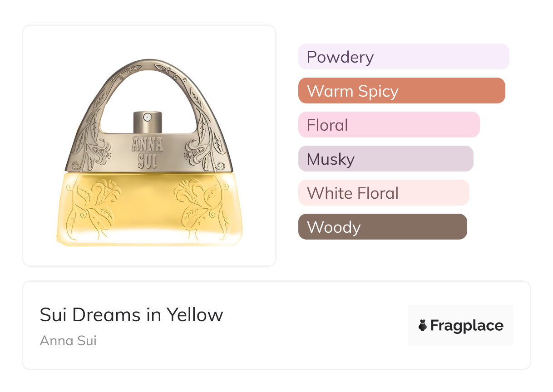Select the Powdery accord bar

tap(403, 57)
